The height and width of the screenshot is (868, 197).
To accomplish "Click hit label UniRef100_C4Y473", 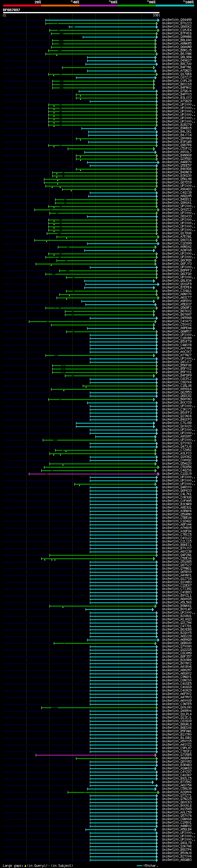I will click(x=177, y=321).
